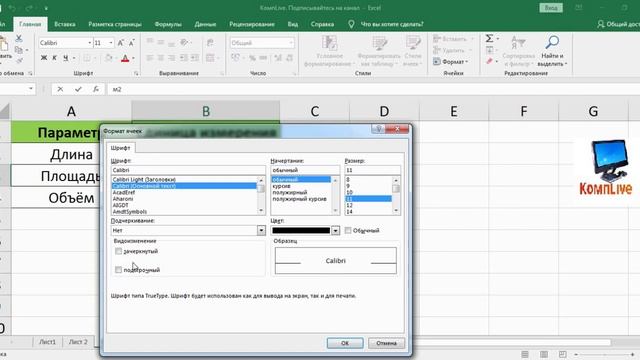Click the font list scrollbar down arrow

point(261,211)
